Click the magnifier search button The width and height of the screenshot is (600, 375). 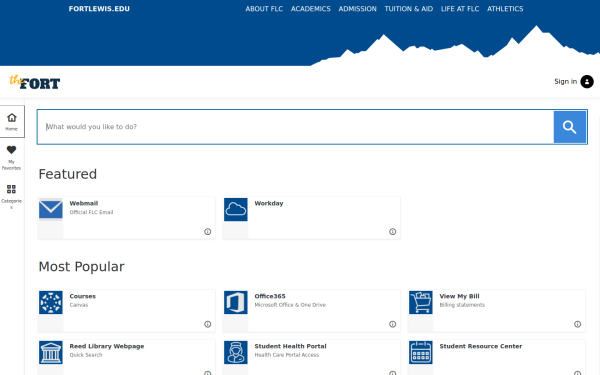570,127
